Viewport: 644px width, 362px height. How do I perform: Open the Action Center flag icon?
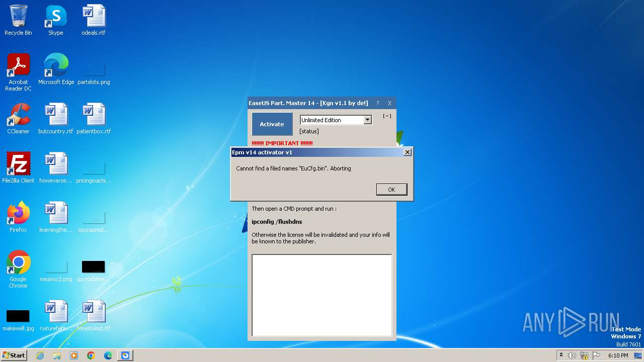(596, 355)
